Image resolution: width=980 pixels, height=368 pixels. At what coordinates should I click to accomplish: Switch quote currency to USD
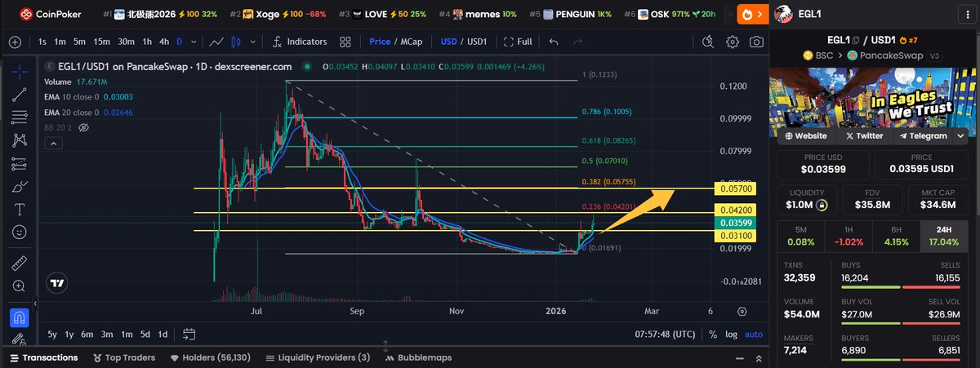coord(448,42)
